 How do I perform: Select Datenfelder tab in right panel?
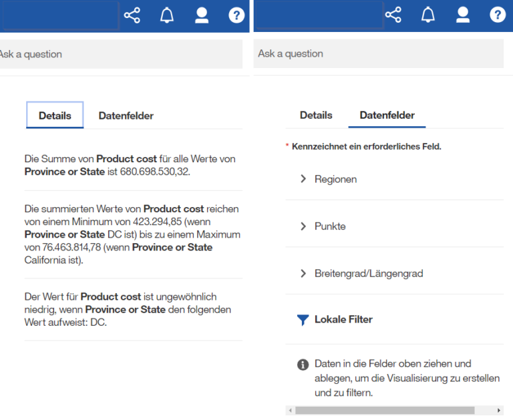click(x=387, y=115)
